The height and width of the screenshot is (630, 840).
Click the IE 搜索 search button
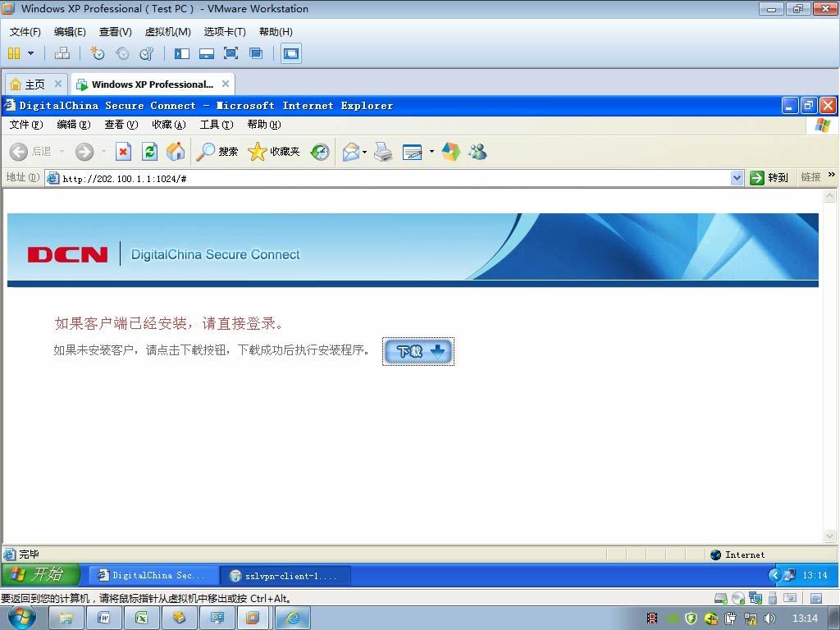pyautogui.click(x=217, y=152)
